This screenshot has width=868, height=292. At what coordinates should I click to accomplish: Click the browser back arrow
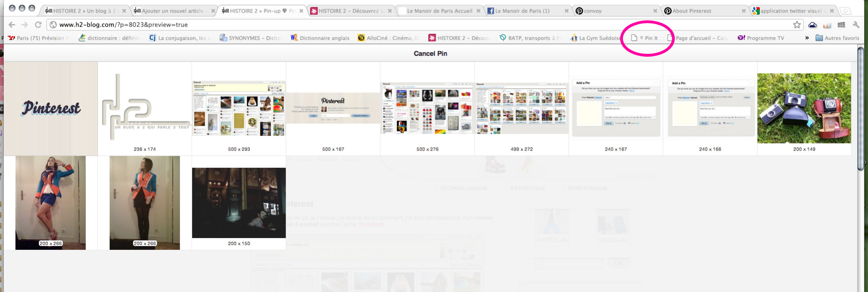click(x=12, y=25)
